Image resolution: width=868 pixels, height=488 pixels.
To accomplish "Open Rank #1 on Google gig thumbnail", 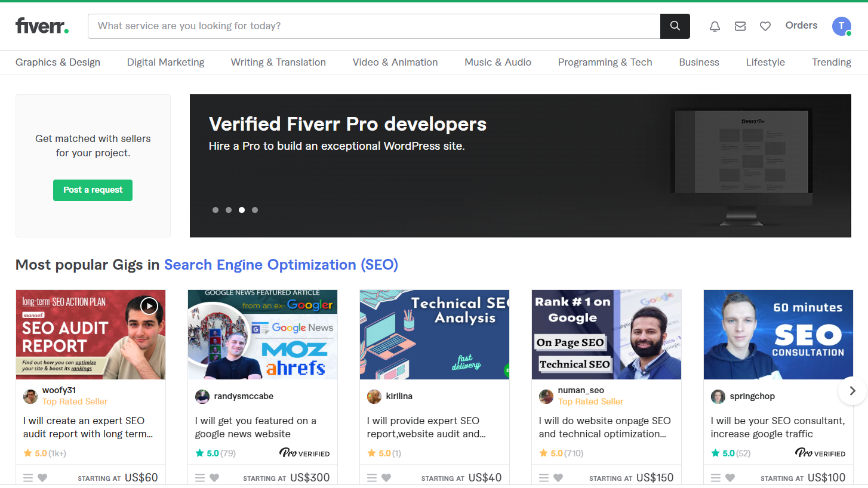I will point(607,335).
